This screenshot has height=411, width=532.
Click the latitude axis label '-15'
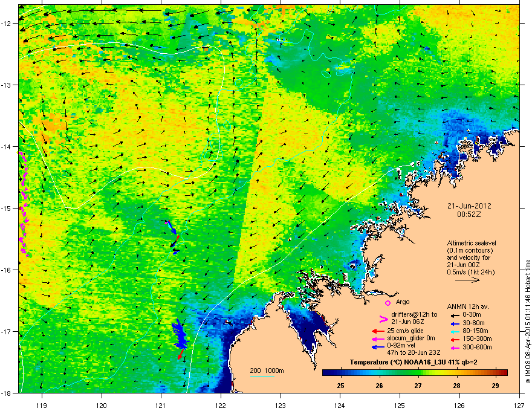pyautogui.click(x=6, y=208)
